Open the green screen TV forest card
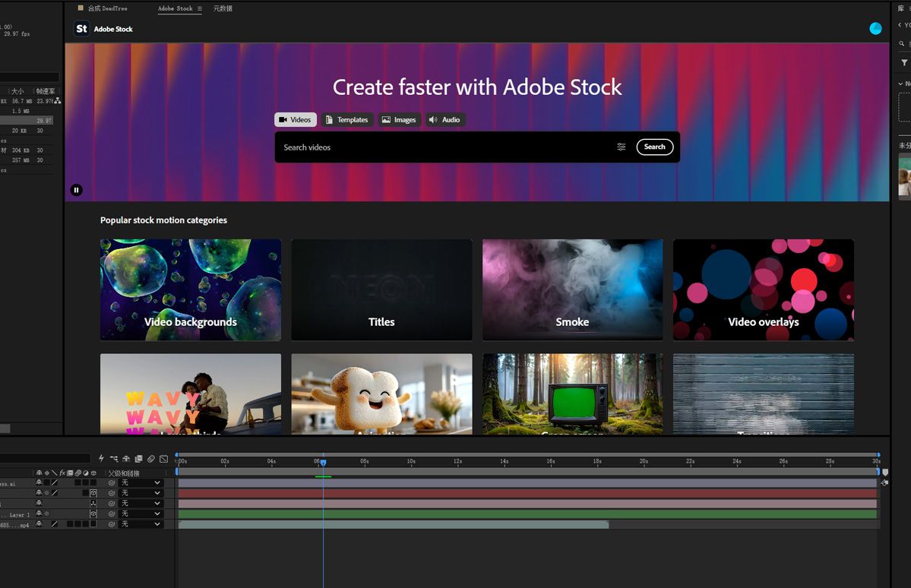The height and width of the screenshot is (588, 911). [572, 394]
